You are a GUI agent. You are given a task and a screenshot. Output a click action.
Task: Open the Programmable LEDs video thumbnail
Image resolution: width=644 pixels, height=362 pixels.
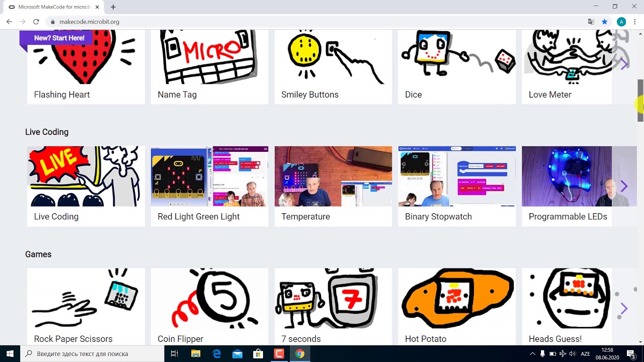[567, 176]
